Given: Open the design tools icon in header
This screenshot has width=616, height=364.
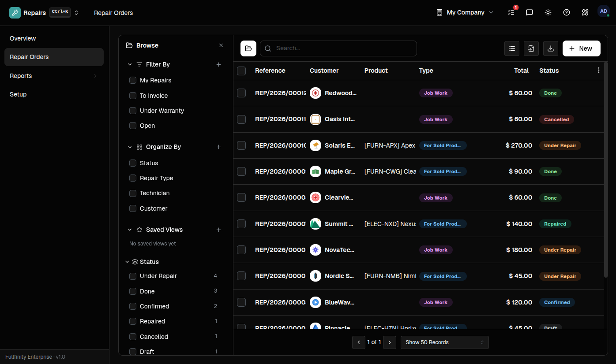Looking at the screenshot, I should pos(585,12).
